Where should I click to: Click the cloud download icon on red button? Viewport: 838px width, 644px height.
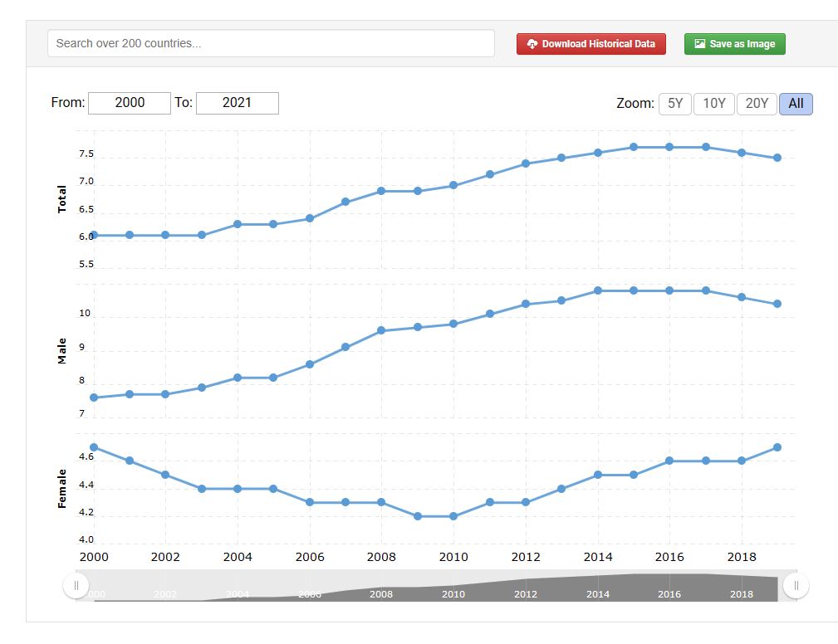[x=532, y=44]
